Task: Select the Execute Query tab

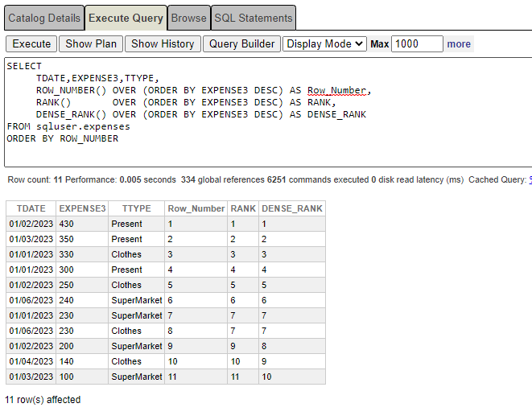Action: (x=126, y=18)
